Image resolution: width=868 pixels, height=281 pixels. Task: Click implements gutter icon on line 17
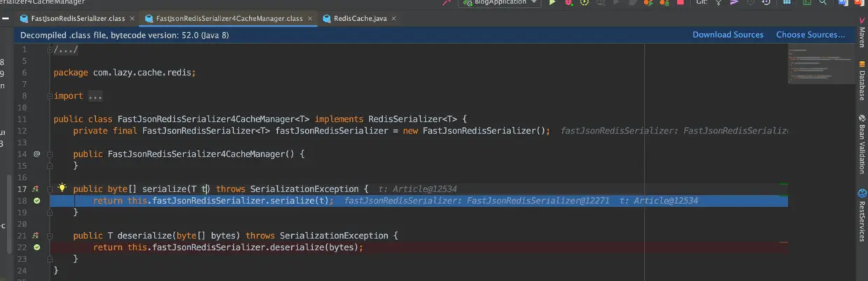click(x=36, y=189)
